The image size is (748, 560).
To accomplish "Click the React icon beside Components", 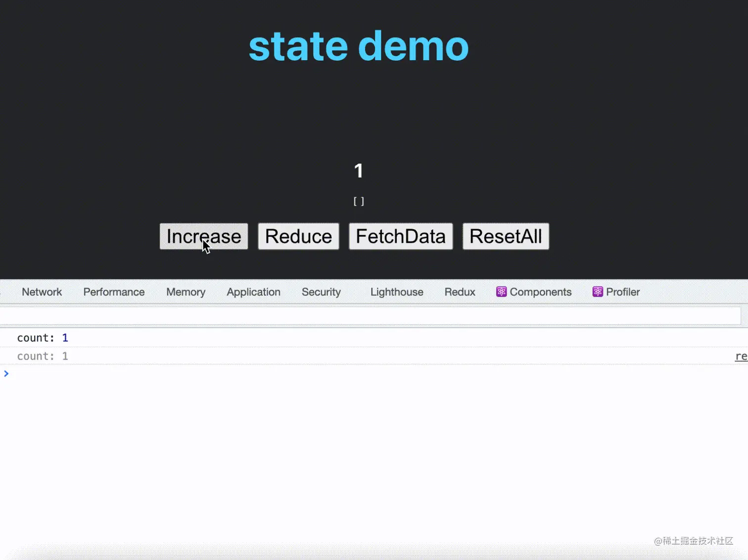I will (501, 292).
